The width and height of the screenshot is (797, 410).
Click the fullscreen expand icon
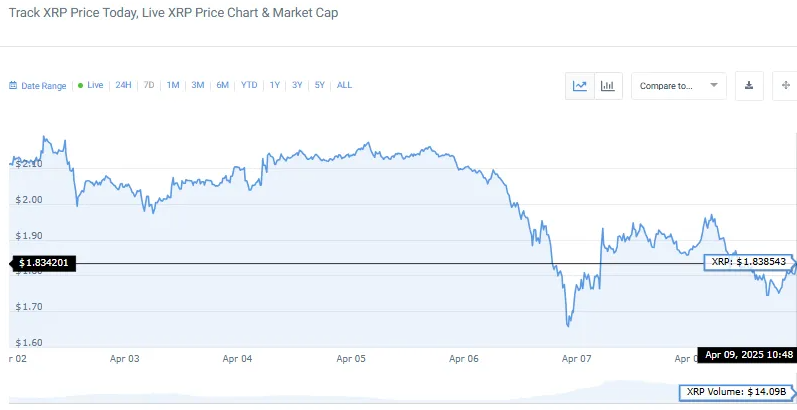point(785,86)
